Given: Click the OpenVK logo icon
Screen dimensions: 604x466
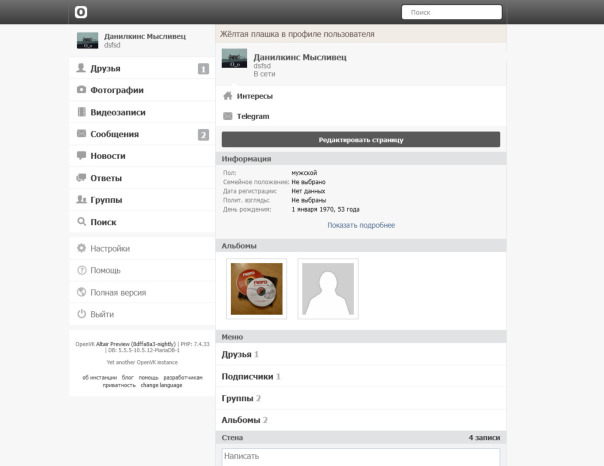Looking at the screenshot, I should 81,12.
